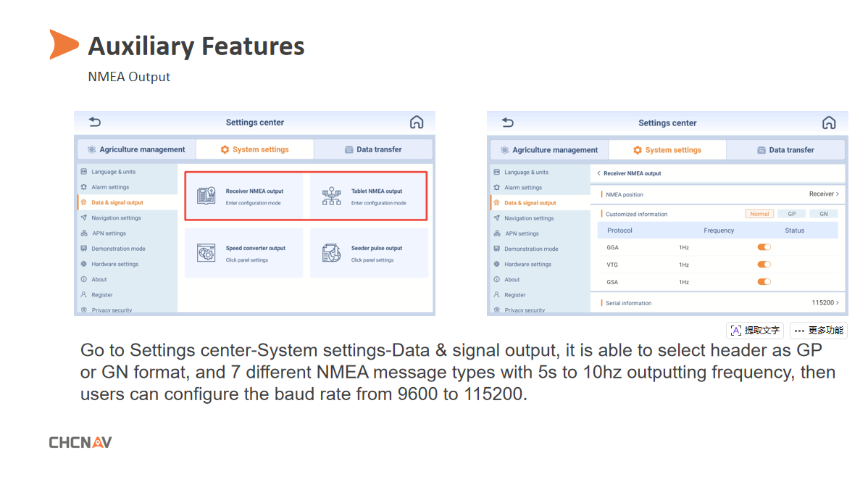Image resolution: width=868 pixels, height=485 pixels.
Task: Open Seeder pulse output panel settings
Action: [370, 253]
